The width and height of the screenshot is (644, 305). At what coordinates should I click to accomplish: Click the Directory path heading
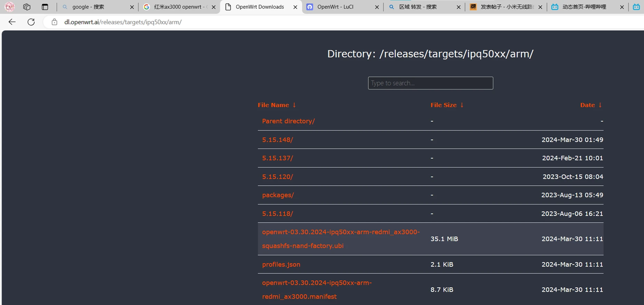431,54
